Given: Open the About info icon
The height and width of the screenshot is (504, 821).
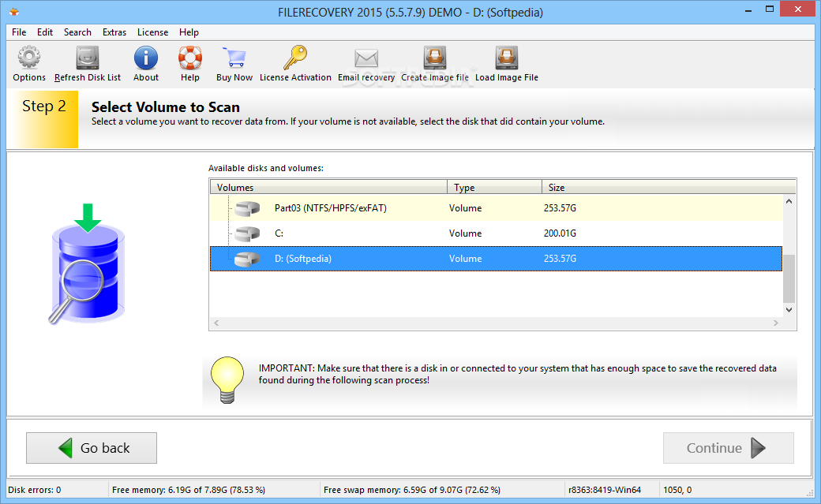Looking at the screenshot, I should point(145,58).
